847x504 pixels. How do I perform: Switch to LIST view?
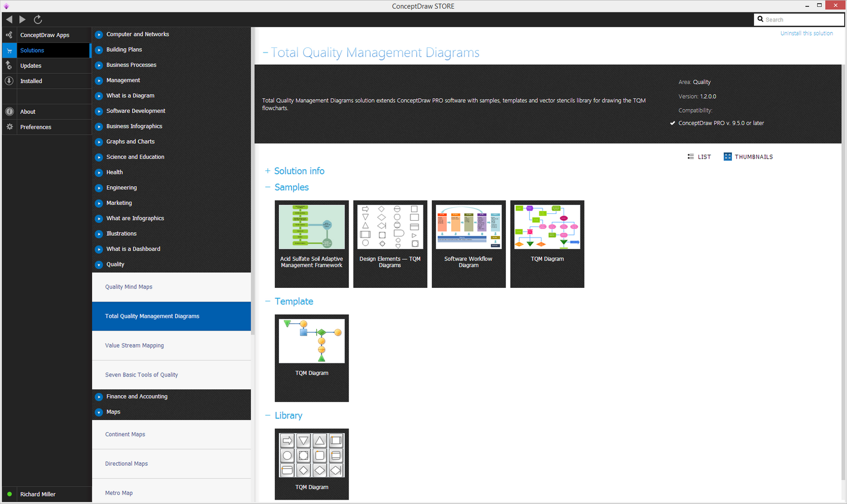[699, 157]
